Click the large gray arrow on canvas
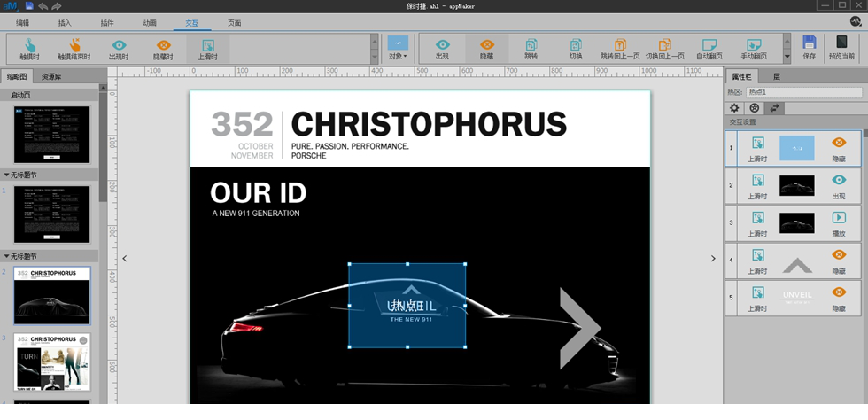This screenshot has height=420, width=868. [580, 328]
